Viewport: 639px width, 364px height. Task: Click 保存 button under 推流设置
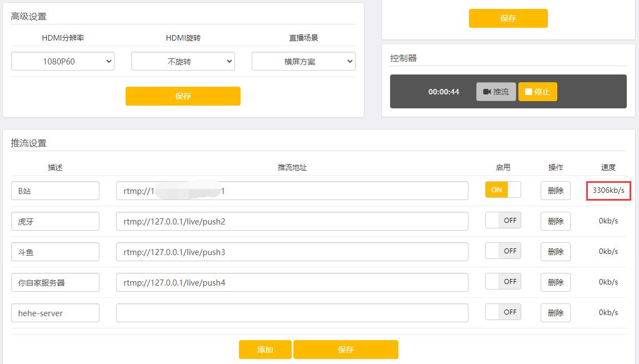coord(346,350)
